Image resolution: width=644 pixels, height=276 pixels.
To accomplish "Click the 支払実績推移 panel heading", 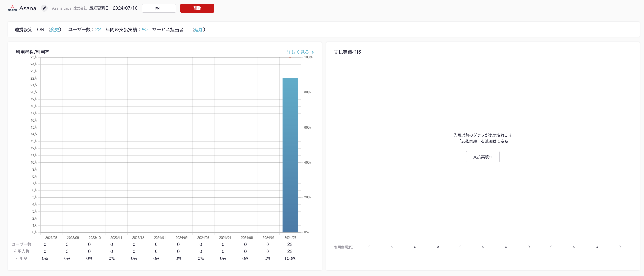I will 347,52.
